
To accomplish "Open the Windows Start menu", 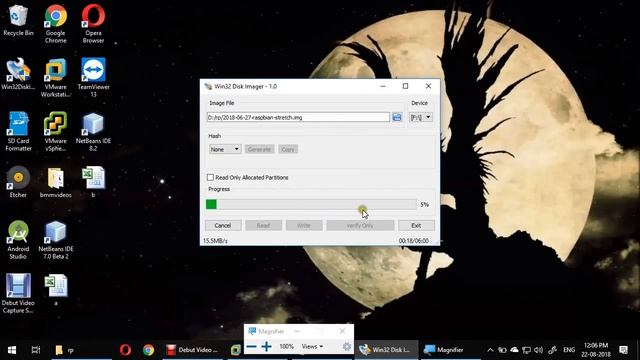I will point(12,350).
